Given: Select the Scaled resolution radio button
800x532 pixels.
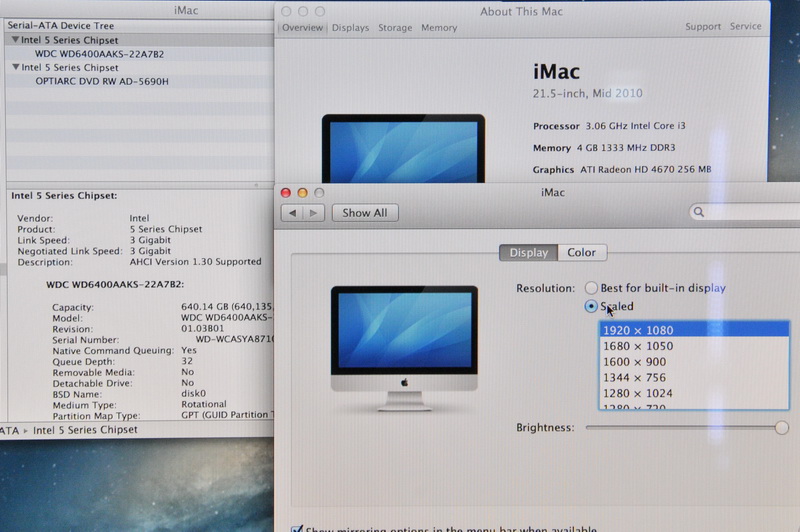Looking at the screenshot, I should coord(591,306).
